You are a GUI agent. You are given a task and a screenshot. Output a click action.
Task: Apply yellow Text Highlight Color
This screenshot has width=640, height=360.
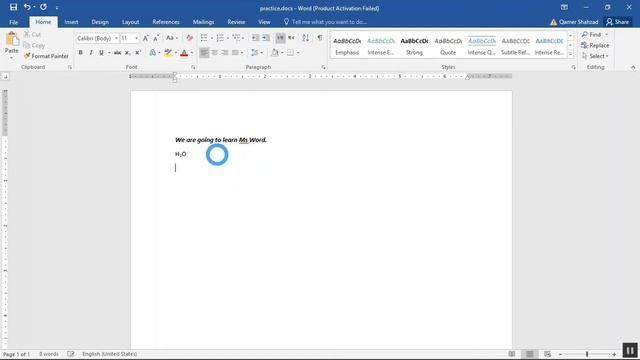pos(168,53)
